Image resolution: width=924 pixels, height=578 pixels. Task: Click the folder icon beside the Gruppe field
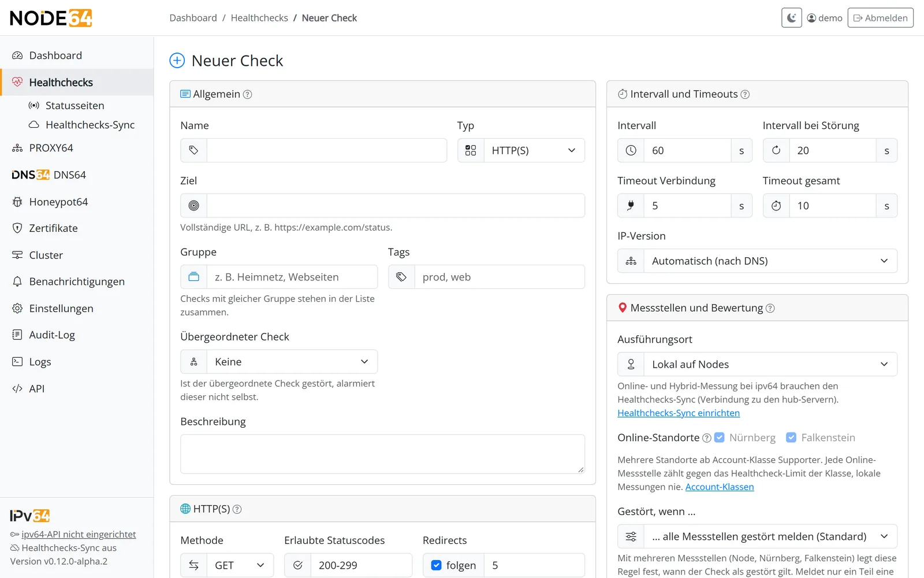(x=193, y=277)
